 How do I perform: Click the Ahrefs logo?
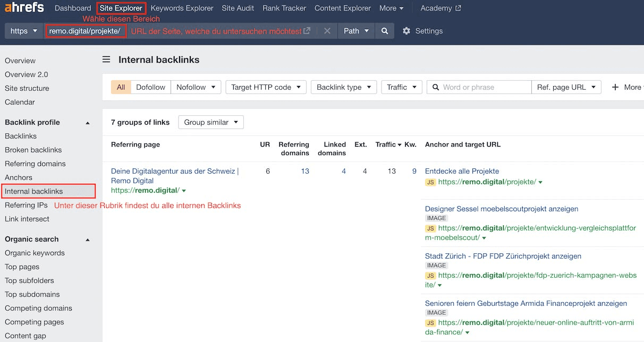click(25, 8)
